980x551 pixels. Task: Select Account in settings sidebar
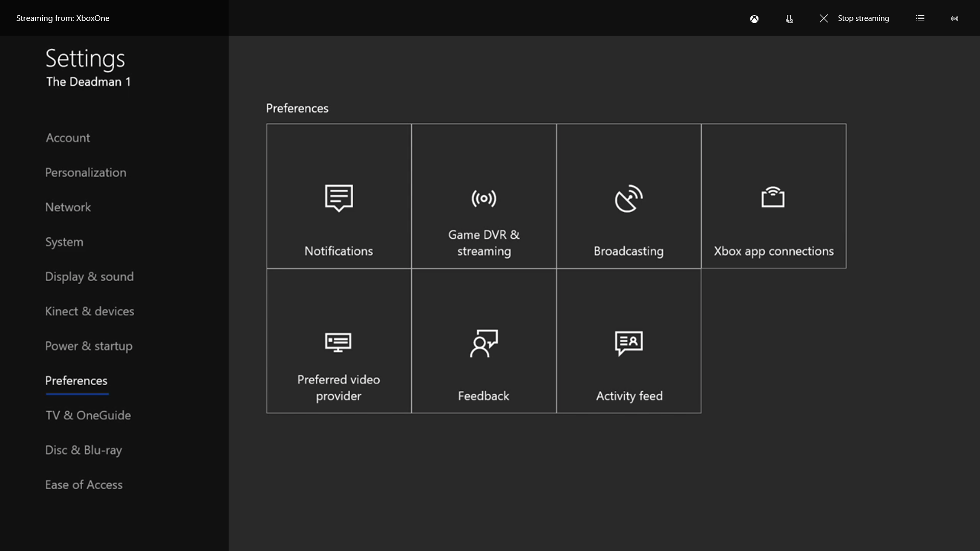click(68, 138)
